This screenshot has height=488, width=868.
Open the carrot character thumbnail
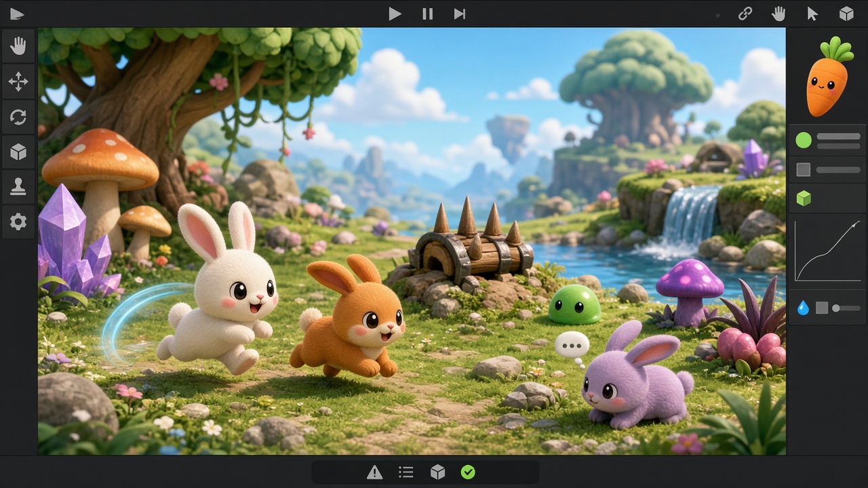click(829, 77)
